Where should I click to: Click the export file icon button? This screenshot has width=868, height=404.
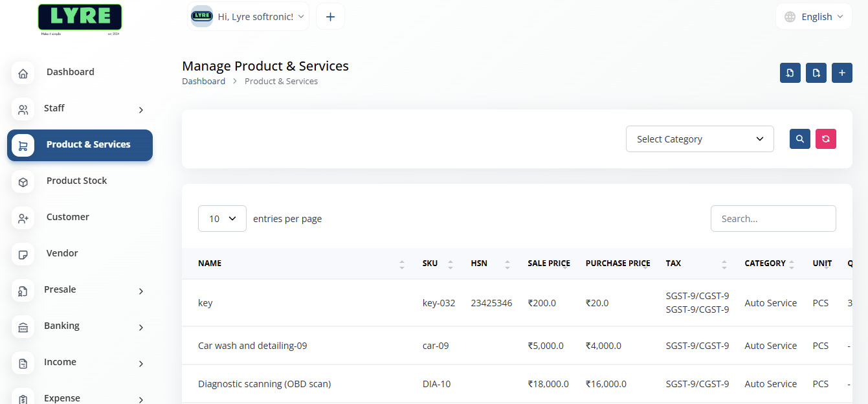click(816, 73)
